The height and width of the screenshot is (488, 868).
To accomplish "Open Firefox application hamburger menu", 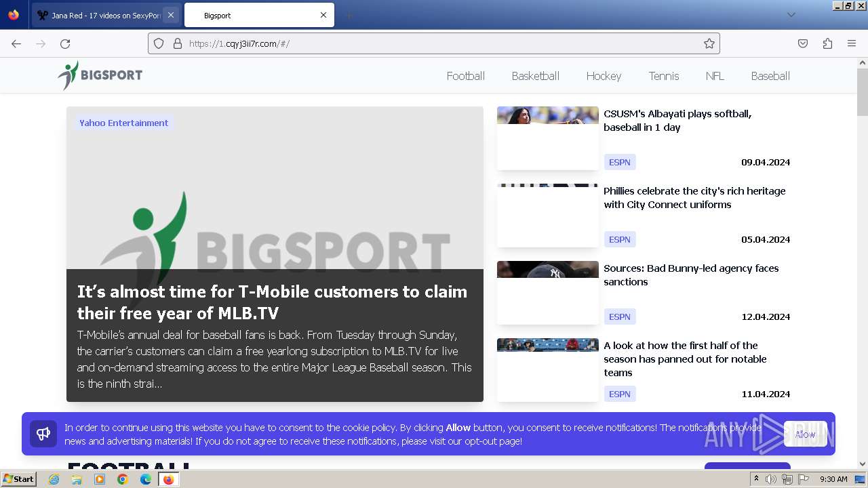I will pos(852,43).
